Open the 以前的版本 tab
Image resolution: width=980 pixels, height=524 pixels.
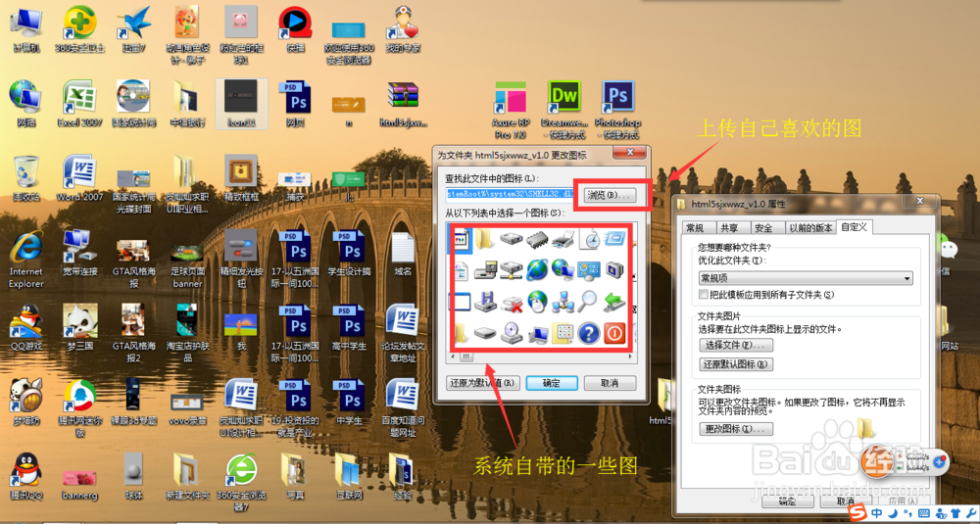click(x=810, y=228)
